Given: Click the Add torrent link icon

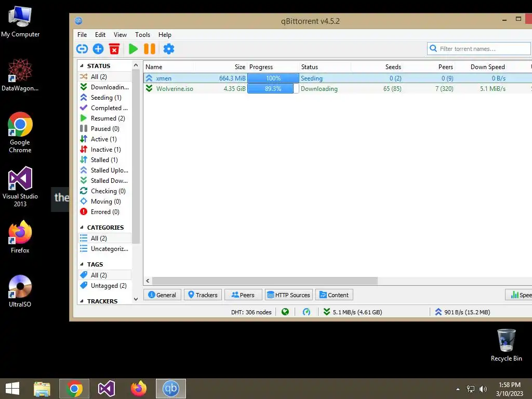Looking at the screenshot, I should tap(82, 49).
